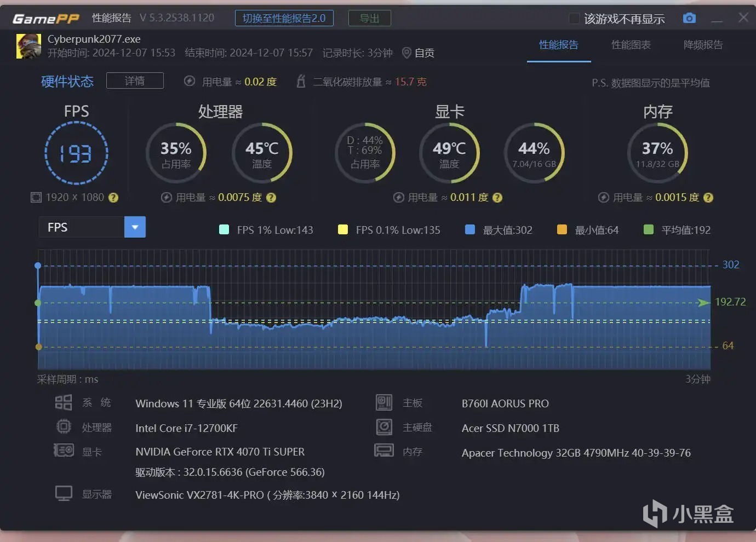This screenshot has width=756, height=542.
Task: Click the Windows 11 专业版 system text
Action: click(239, 403)
